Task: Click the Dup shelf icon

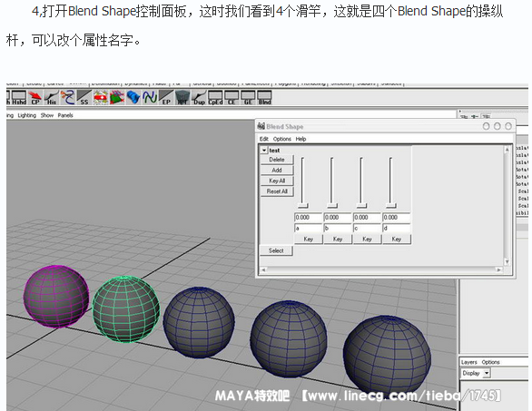Action: coord(199,98)
